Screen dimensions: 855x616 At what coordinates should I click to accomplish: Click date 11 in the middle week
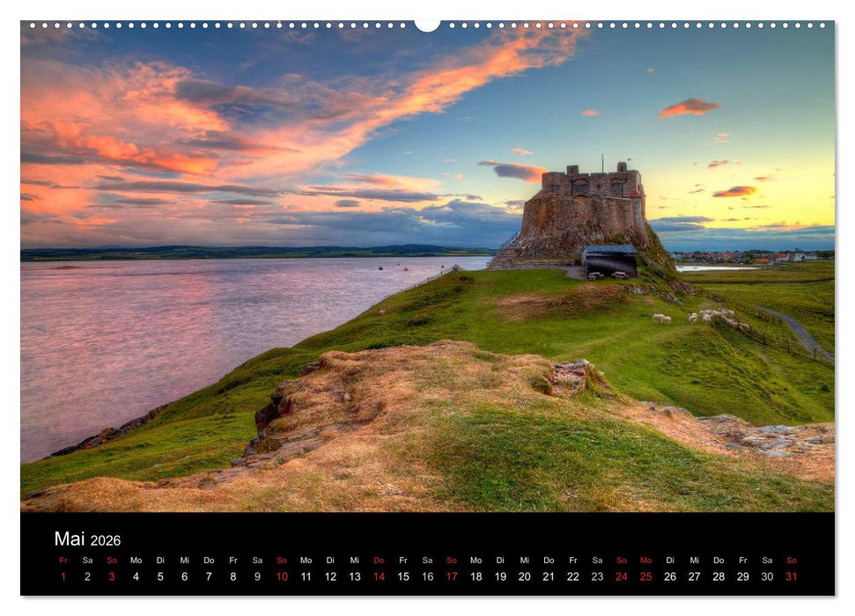click(305, 577)
